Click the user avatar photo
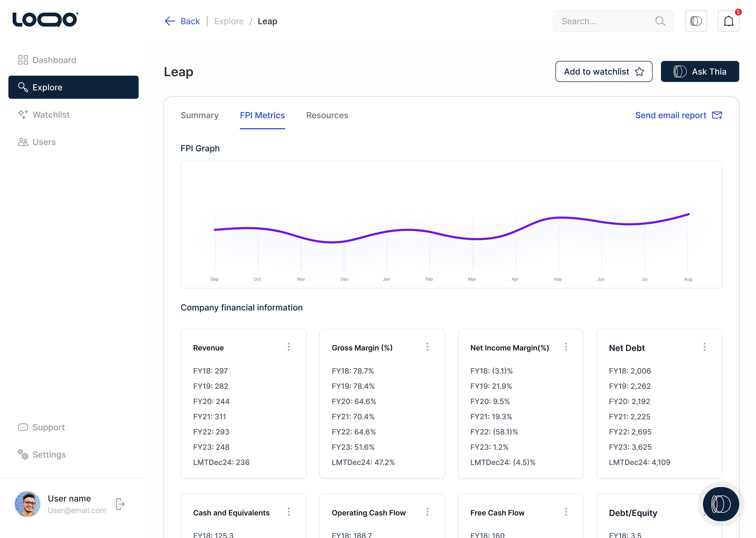Image resolution: width=756 pixels, height=538 pixels. tap(28, 504)
